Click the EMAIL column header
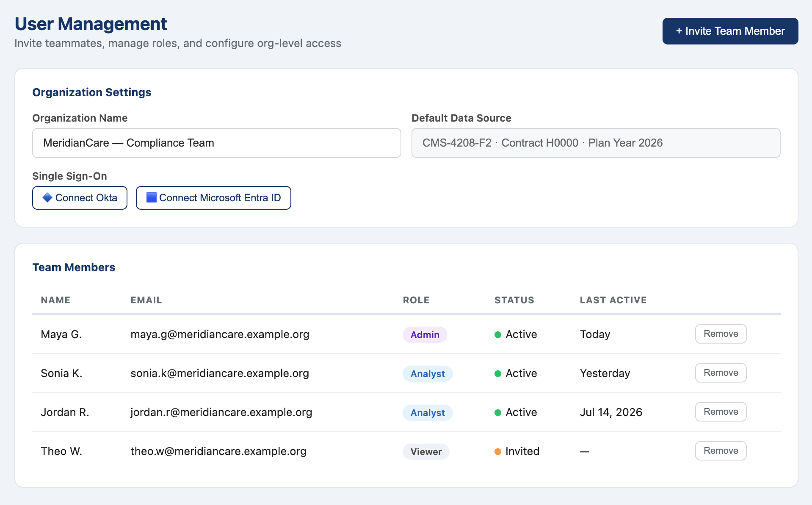Screen dimensions: 812x505 [146, 300]
